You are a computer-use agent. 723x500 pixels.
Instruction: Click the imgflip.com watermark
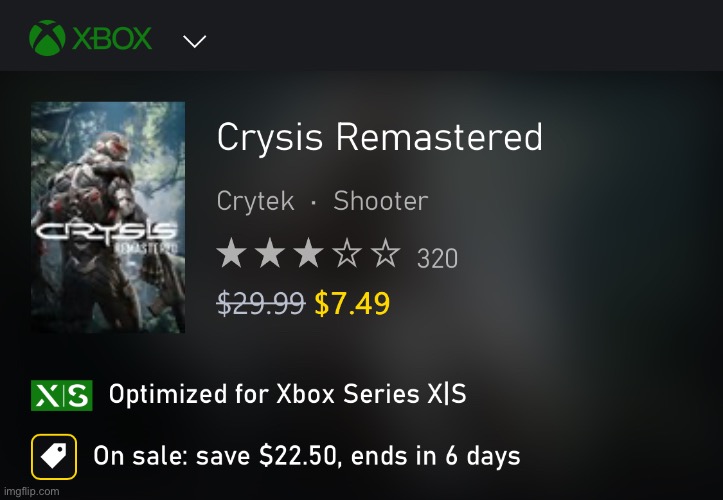(x=31, y=491)
